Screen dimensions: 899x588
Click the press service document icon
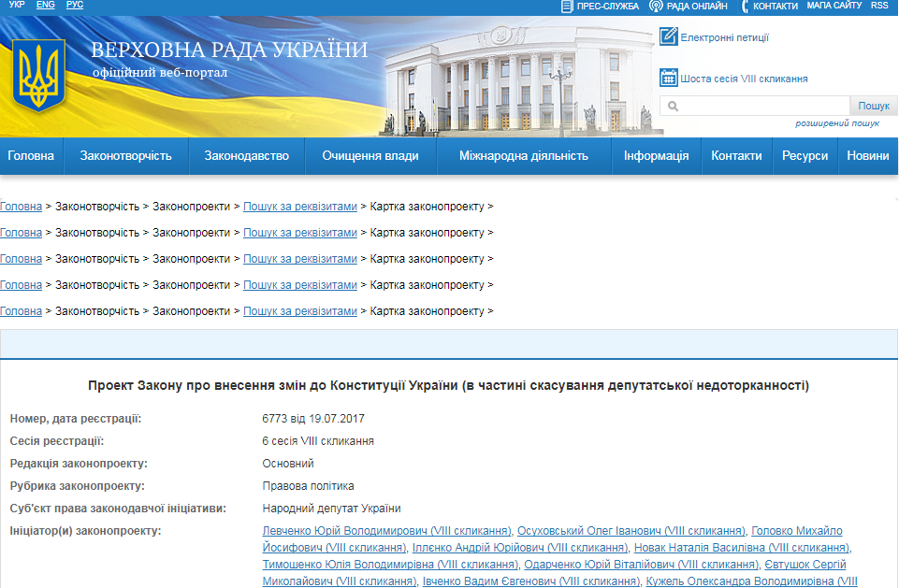click(567, 7)
